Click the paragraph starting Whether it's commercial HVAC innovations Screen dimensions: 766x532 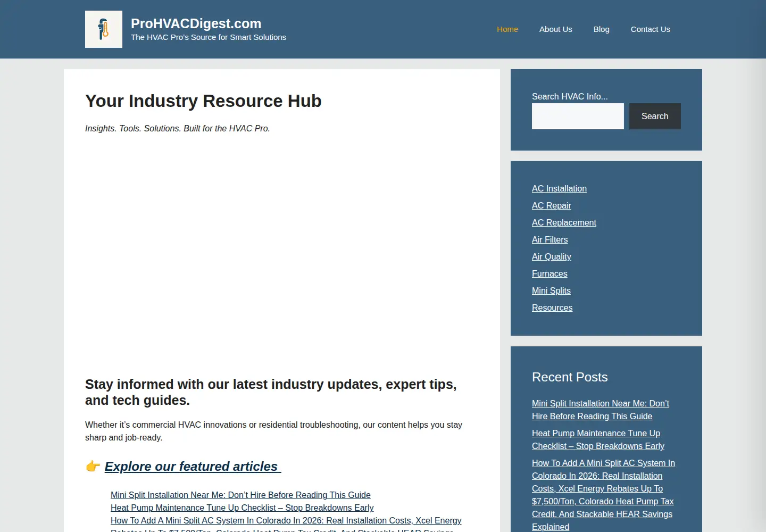(273, 431)
